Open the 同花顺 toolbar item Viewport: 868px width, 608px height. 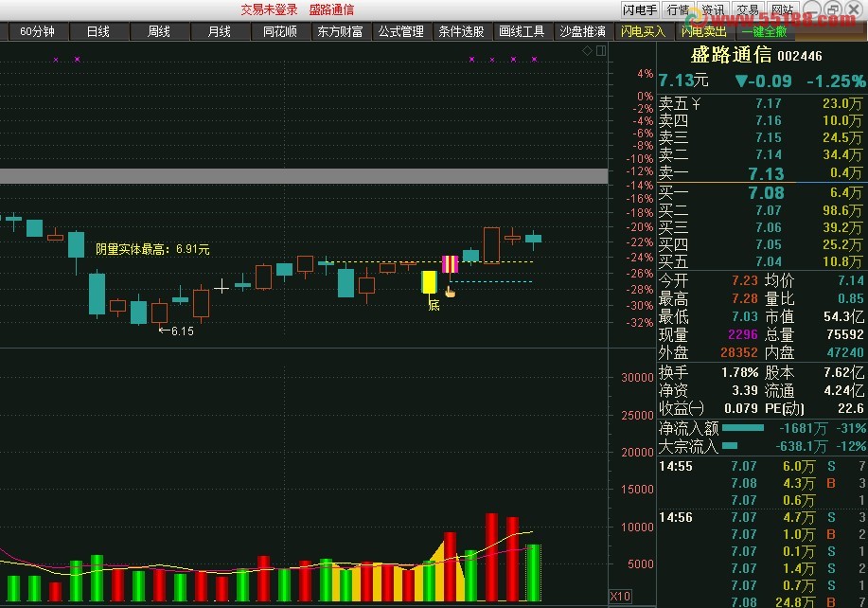coord(280,31)
